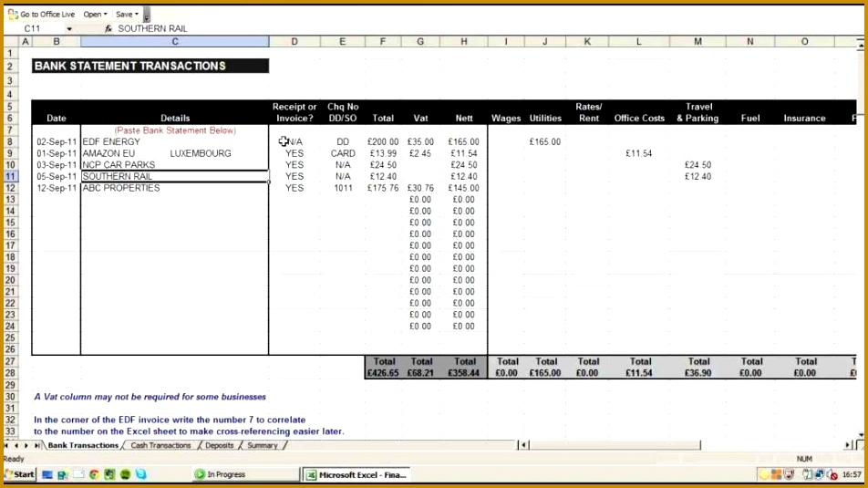Click the first-sheet navigation arrow

coord(6,445)
